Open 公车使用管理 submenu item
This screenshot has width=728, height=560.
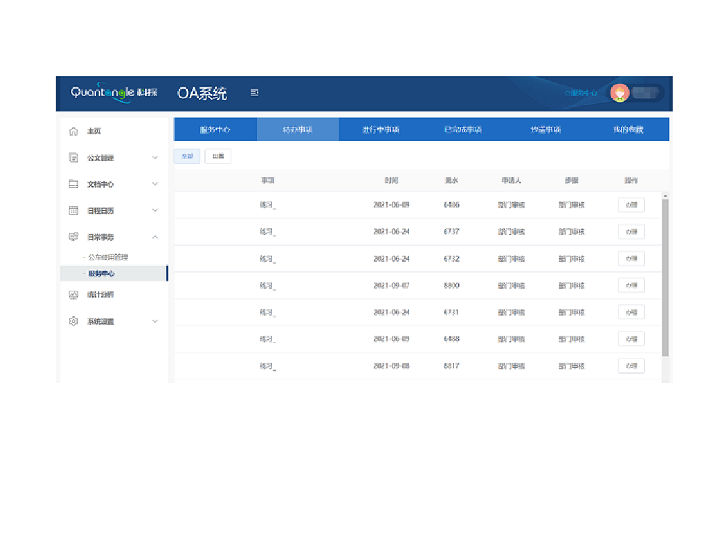(x=107, y=256)
